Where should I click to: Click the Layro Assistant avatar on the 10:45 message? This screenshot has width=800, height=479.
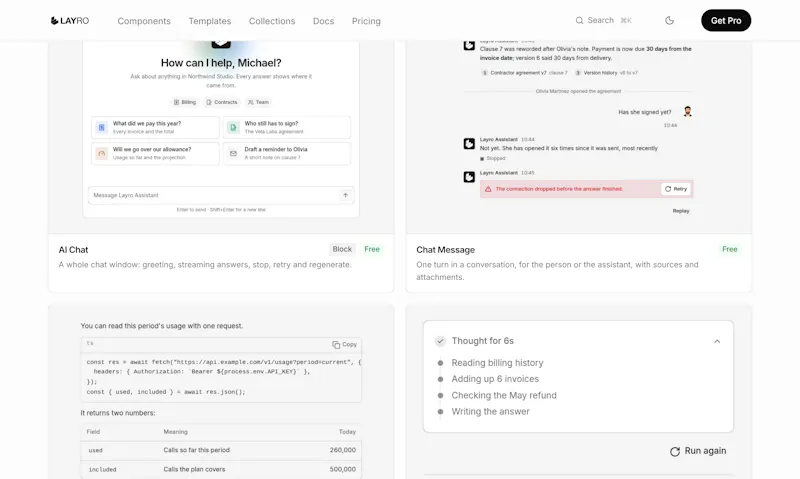point(469,177)
